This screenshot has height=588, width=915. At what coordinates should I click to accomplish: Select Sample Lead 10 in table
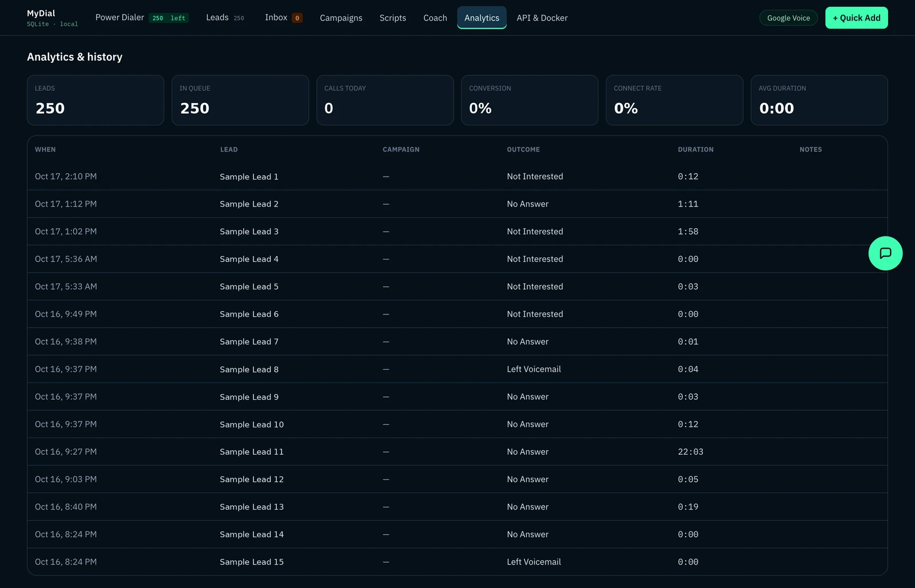click(252, 424)
